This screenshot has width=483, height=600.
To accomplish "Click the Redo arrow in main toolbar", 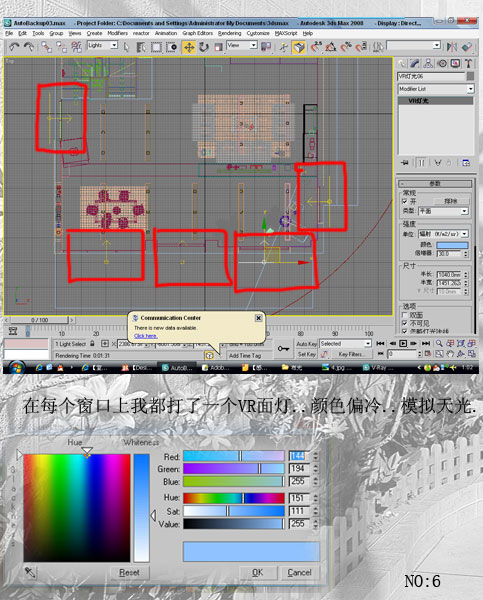I will (x=29, y=47).
